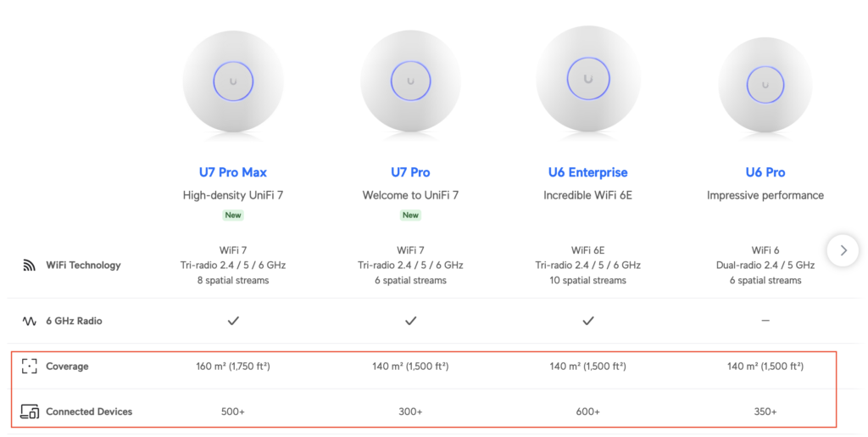This screenshot has height=437, width=868.
Task: Select the U6 Pro access point image
Action: 765,85
